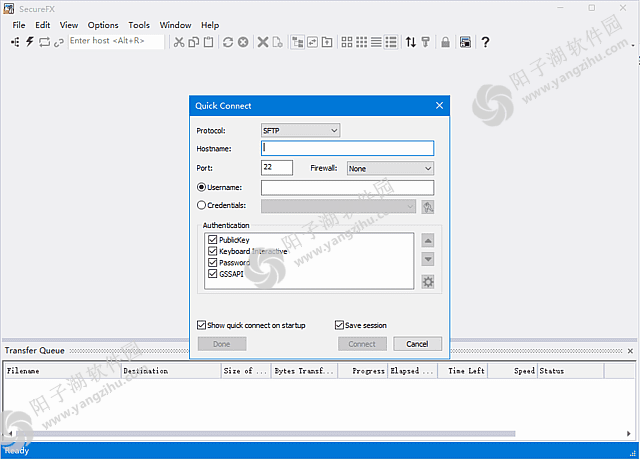Click the Time Left column header
The height and width of the screenshot is (460, 640).
(463, 371)
